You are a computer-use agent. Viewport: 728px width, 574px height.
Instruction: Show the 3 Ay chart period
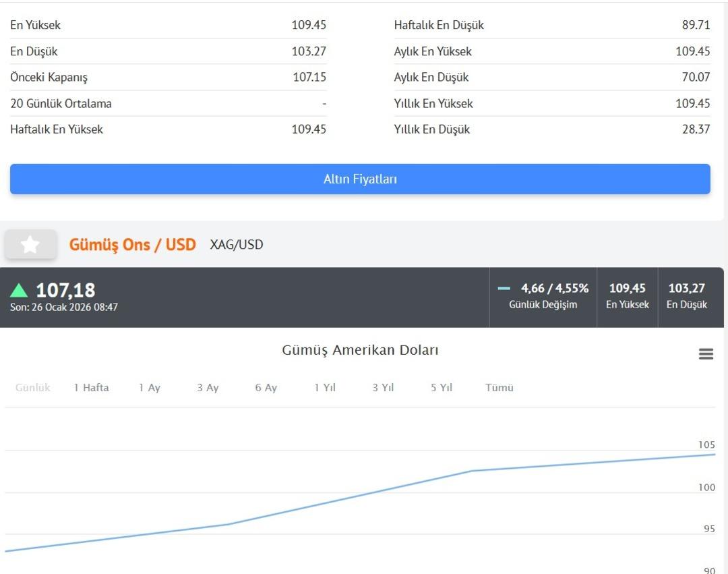(208, 388)
